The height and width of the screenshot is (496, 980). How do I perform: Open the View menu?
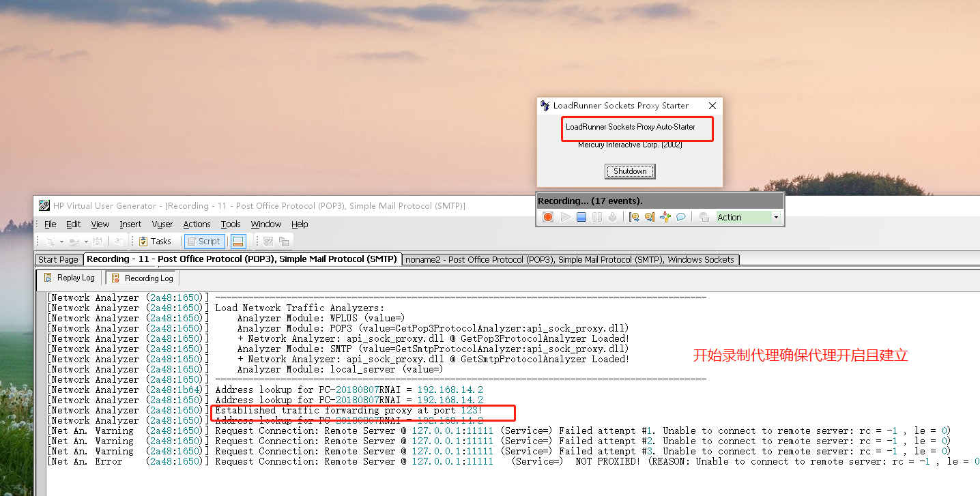[100, 224]
